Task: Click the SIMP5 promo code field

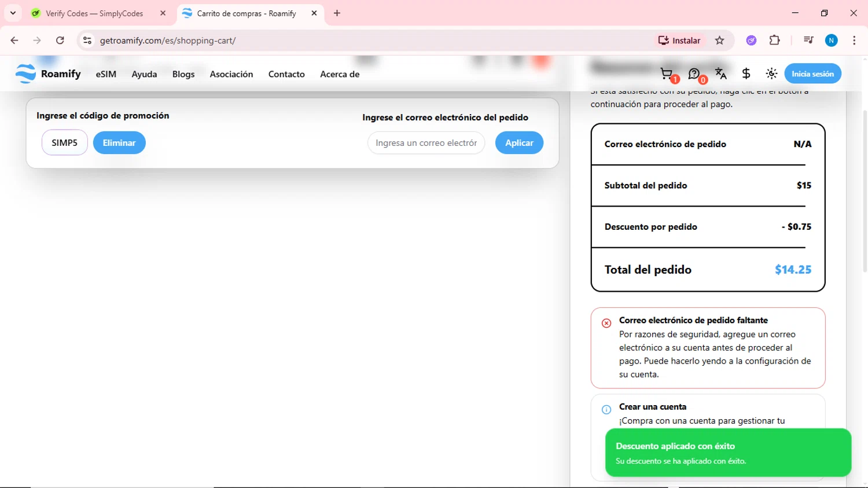Action: click(x=64, y=142)
